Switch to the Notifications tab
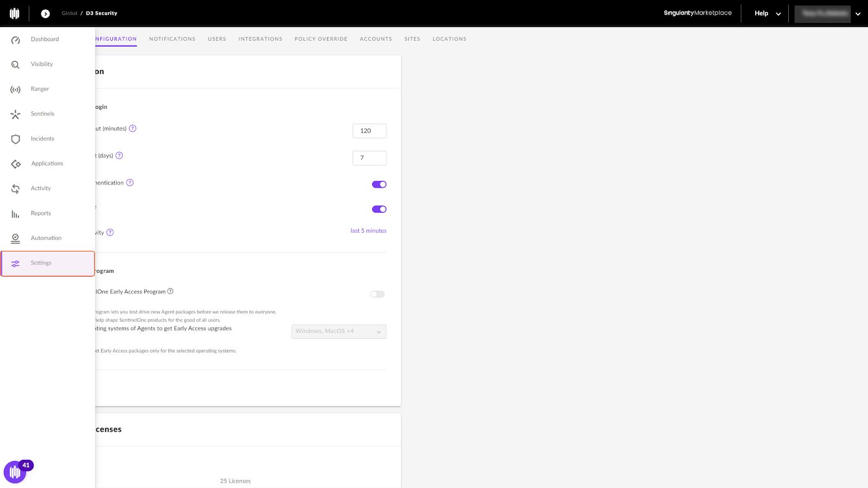The width and height of the screenshot is (868, 488). click(x=172, y=39)
